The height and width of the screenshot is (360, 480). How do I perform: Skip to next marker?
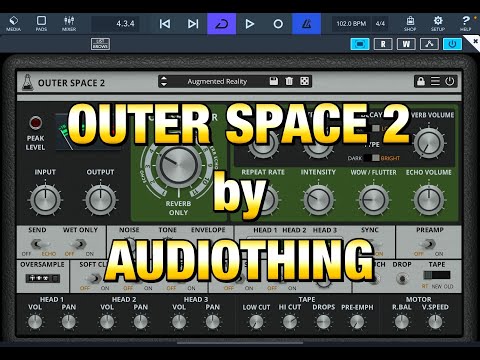193,24
